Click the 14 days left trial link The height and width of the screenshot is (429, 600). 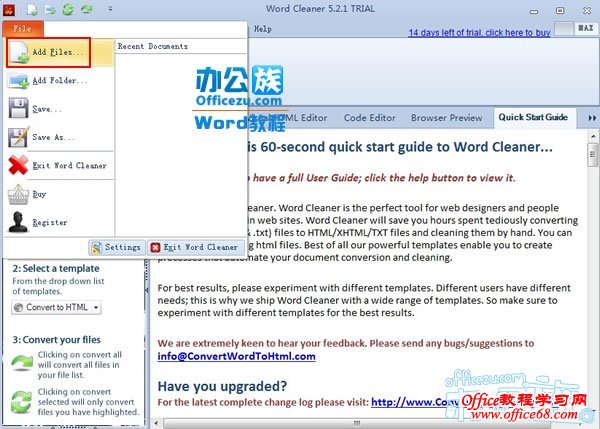coord(479,33)
